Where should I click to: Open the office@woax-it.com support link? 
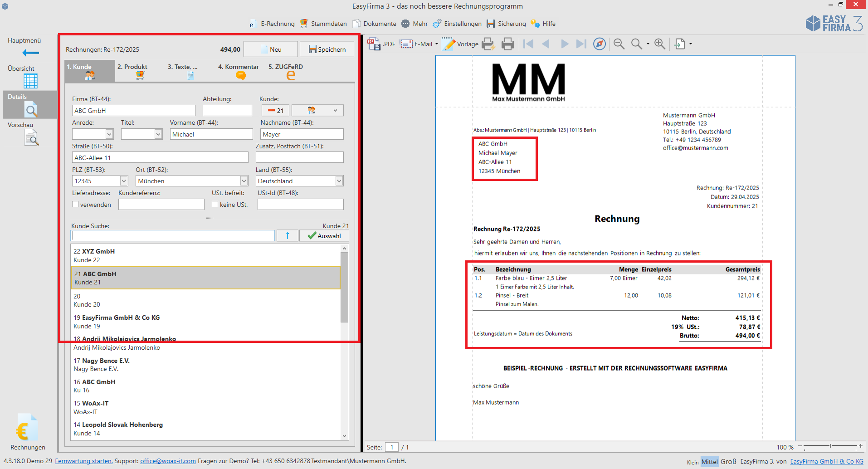pos(168,461)
